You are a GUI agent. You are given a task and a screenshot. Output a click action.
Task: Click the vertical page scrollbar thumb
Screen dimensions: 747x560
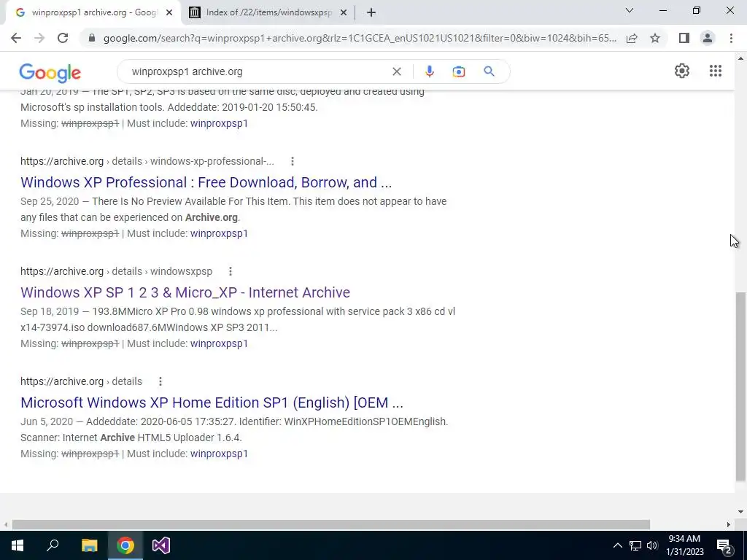740,386
